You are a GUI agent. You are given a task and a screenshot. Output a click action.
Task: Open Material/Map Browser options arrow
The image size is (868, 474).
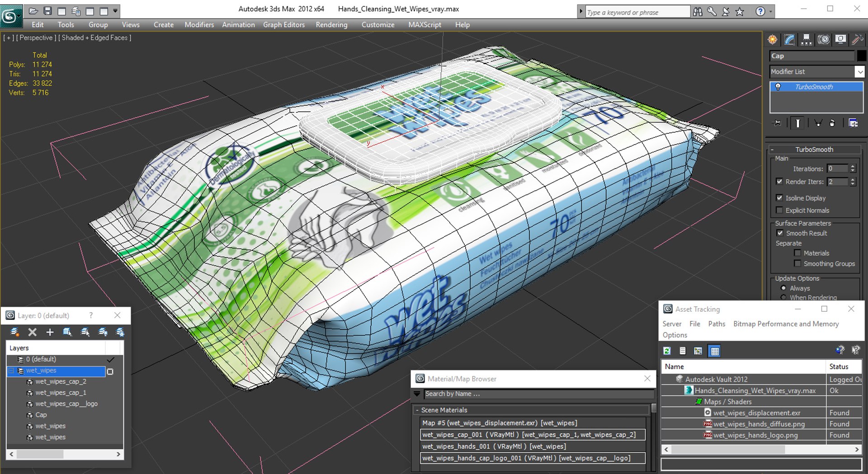click(417, 394)
